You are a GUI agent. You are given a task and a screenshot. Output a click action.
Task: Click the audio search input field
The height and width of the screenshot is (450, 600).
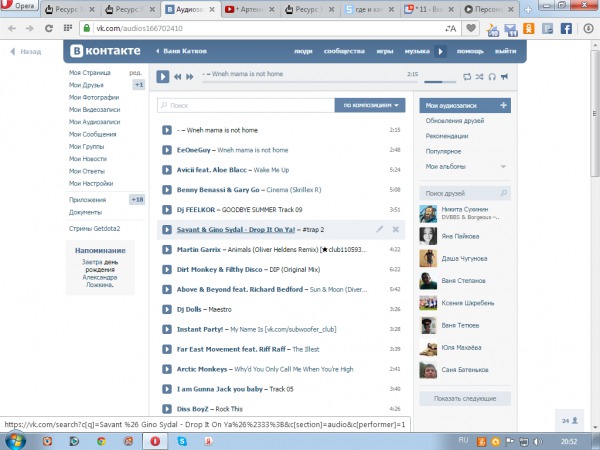click(x=246, y=105)
